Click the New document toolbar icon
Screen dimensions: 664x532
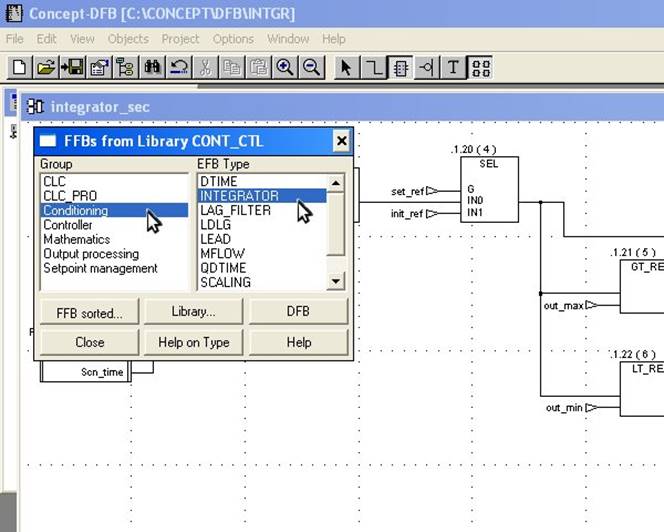[19, 67]
